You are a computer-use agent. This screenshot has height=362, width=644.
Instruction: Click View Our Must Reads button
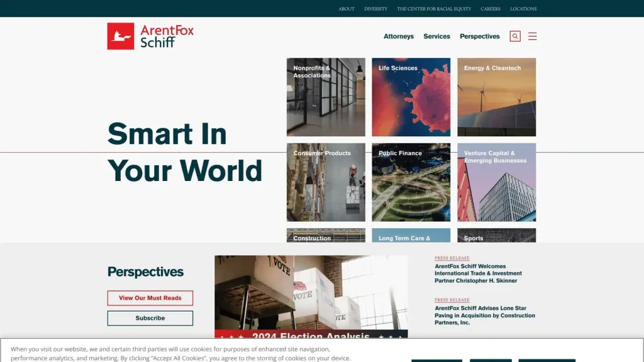150,298
